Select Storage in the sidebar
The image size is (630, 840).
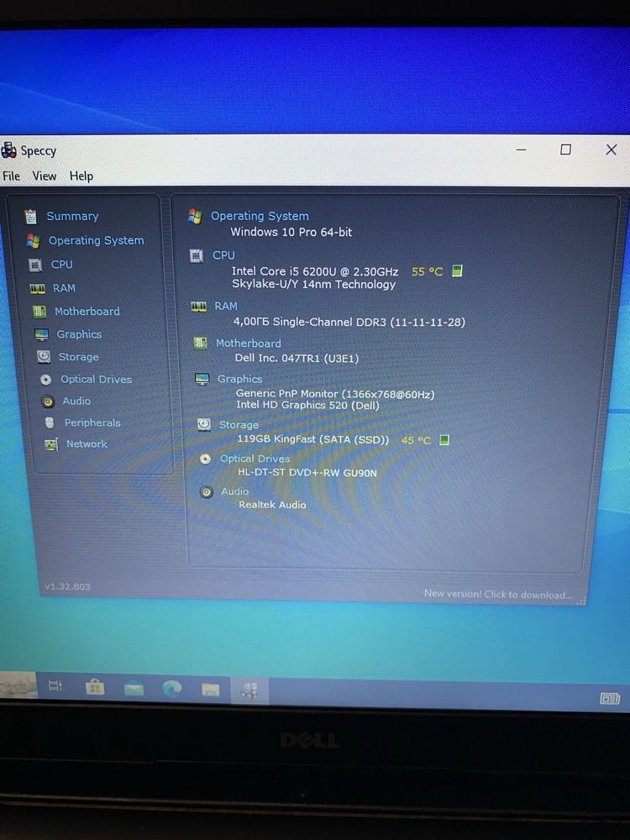pyautogui.click(x=78, y=357)
